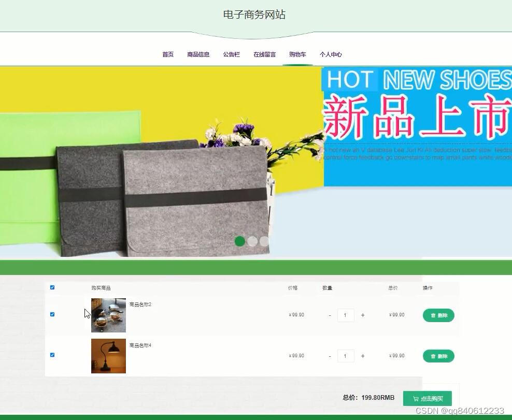
Task: Increase quantity of 商品名称2 with plus control
Action: (x=363, y=315)
